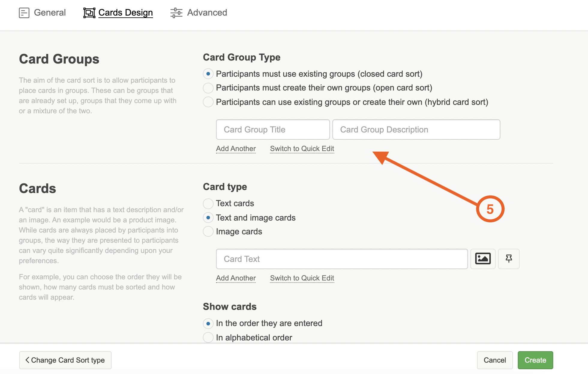Select open card sort option
588x374 pixels.
[208, 88]
